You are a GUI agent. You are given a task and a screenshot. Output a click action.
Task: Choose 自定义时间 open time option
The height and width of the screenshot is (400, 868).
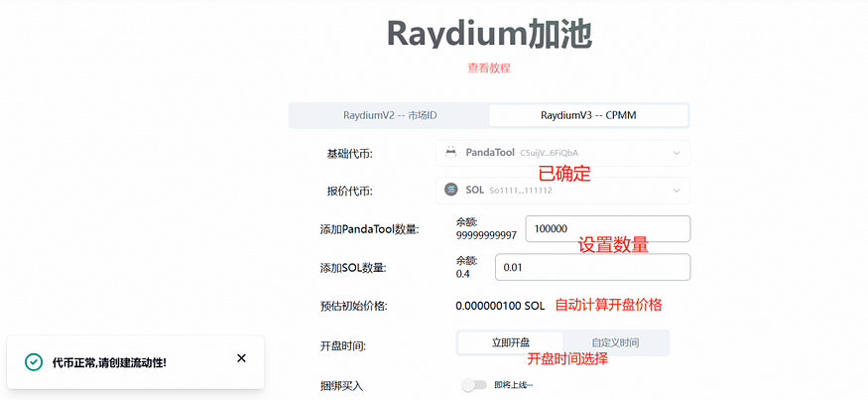tap(615, 343)
